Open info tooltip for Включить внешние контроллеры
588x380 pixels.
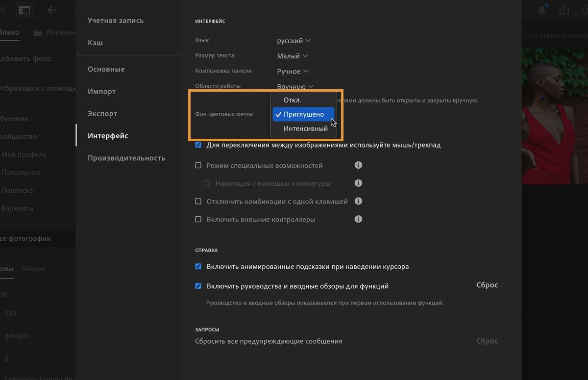358,219
